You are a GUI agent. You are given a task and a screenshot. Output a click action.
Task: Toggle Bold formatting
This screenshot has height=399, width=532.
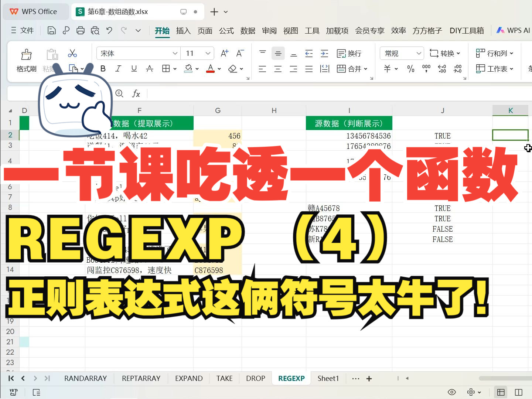coord(103,69)
